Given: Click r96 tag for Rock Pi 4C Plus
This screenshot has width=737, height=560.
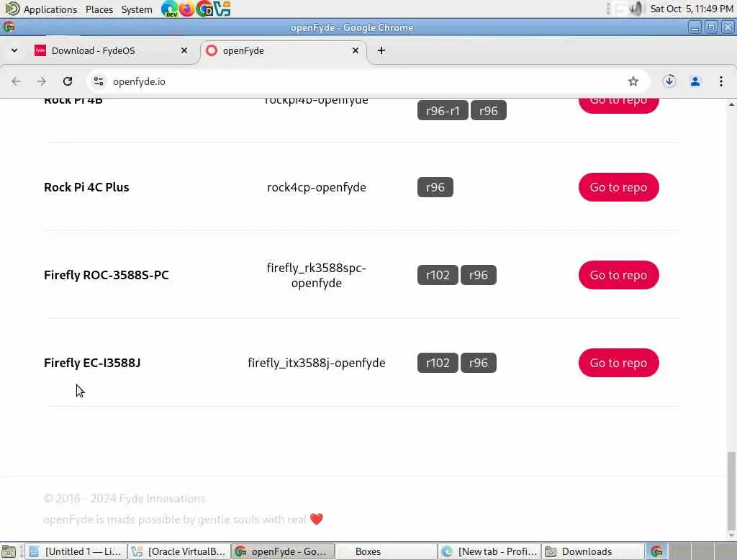Looking at the screenshot, I should tap(435, 187).
